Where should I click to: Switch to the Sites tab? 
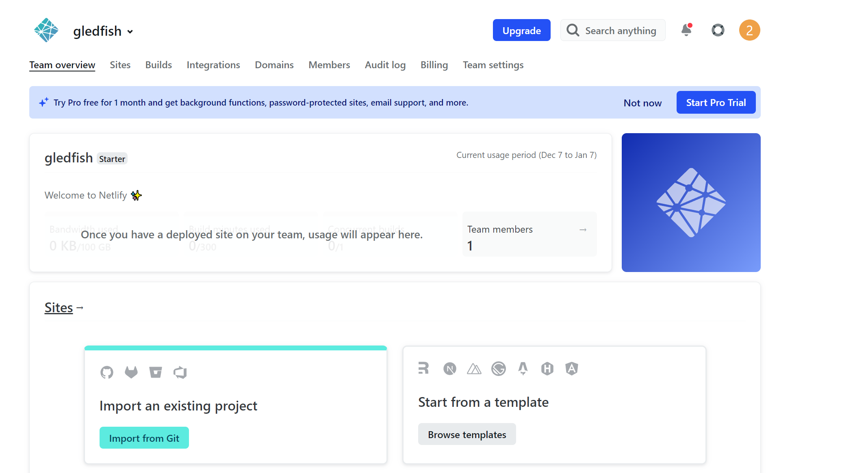(120, 65)
